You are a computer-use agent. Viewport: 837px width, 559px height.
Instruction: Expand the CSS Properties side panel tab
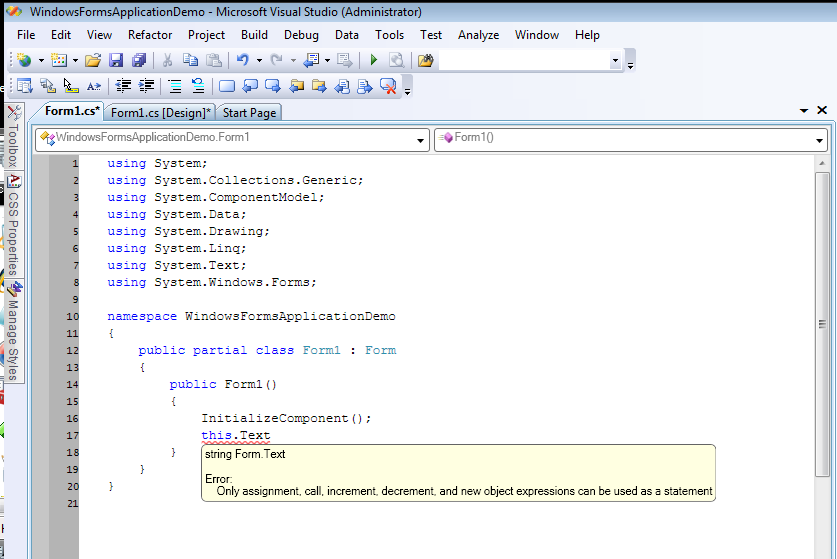point(14,225)
